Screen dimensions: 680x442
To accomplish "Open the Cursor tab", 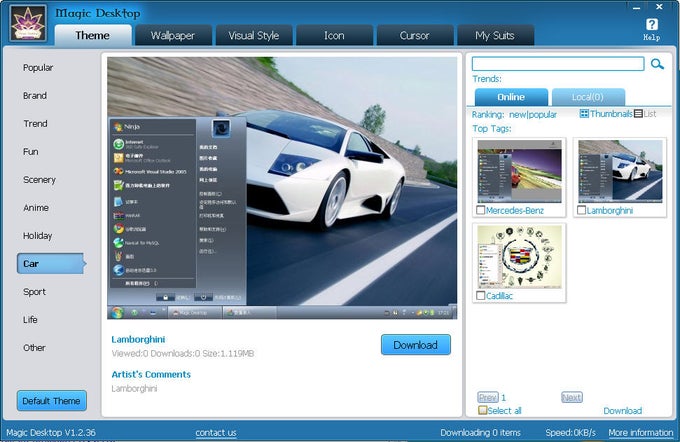I will tap(415, 35).
